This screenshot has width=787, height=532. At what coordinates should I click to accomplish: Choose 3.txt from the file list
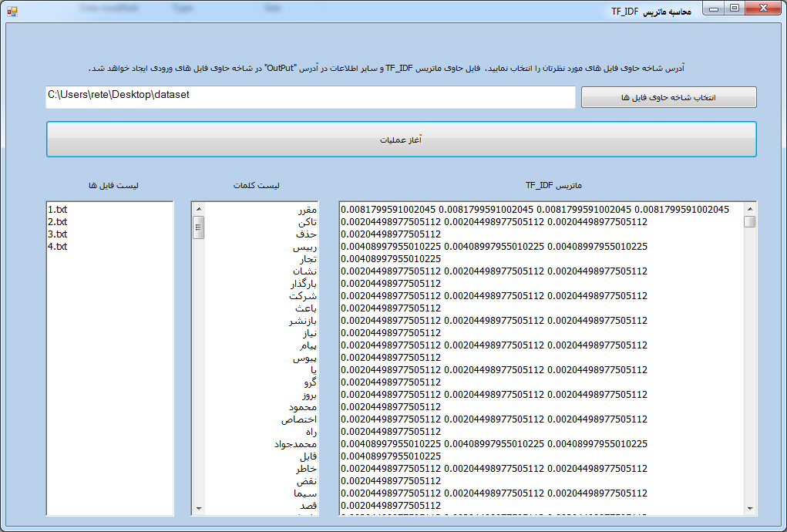click(58, 234)
